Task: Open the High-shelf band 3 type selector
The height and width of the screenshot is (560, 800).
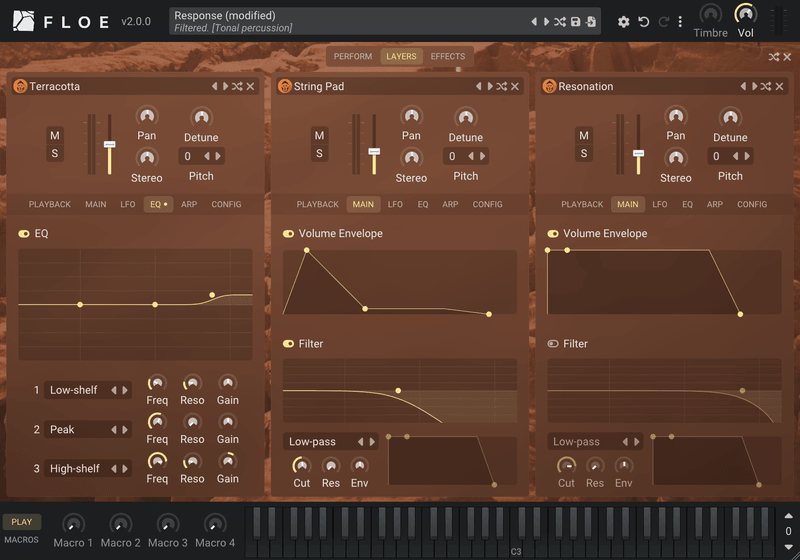Action: pyautogui.click(x=88, y=469)
